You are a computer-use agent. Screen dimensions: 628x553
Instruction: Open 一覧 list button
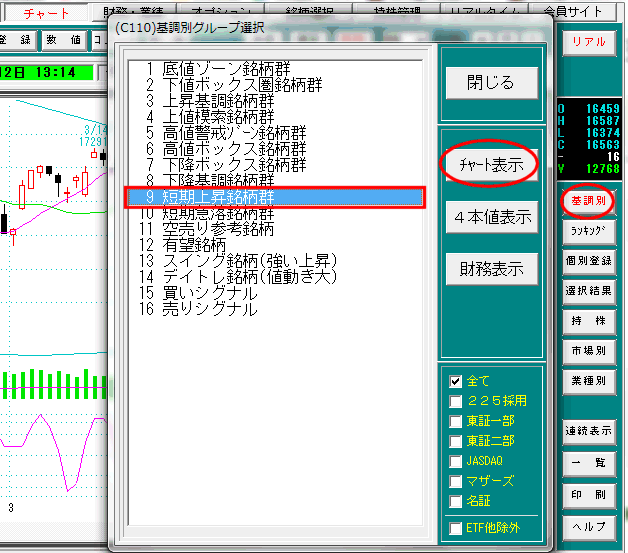pyautogui.click(x=589, y=463)
